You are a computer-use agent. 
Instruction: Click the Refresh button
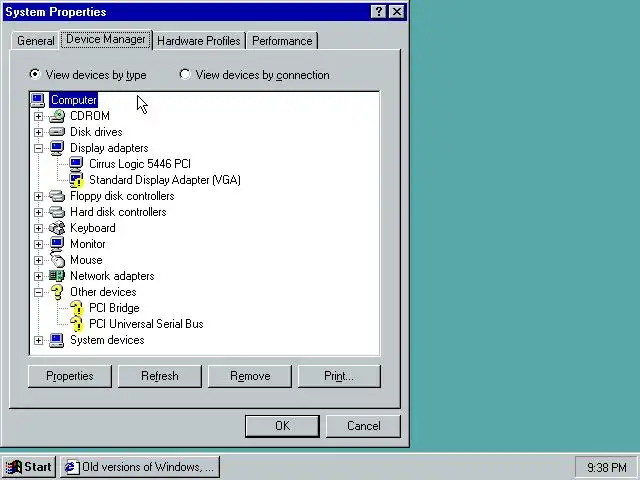click(x=160, y=376)
